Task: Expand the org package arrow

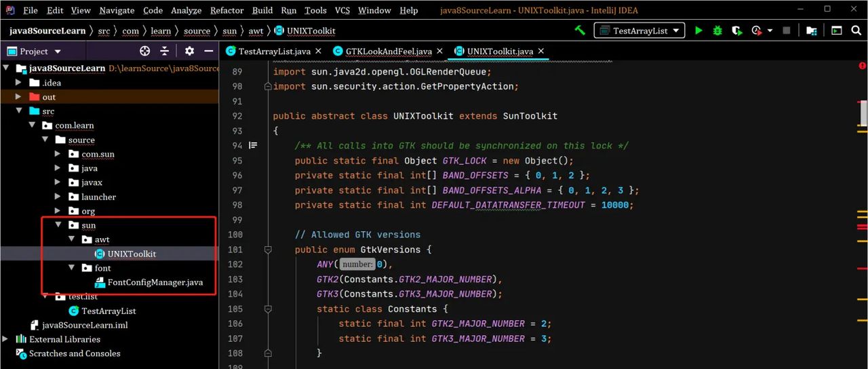Action: 58,211
